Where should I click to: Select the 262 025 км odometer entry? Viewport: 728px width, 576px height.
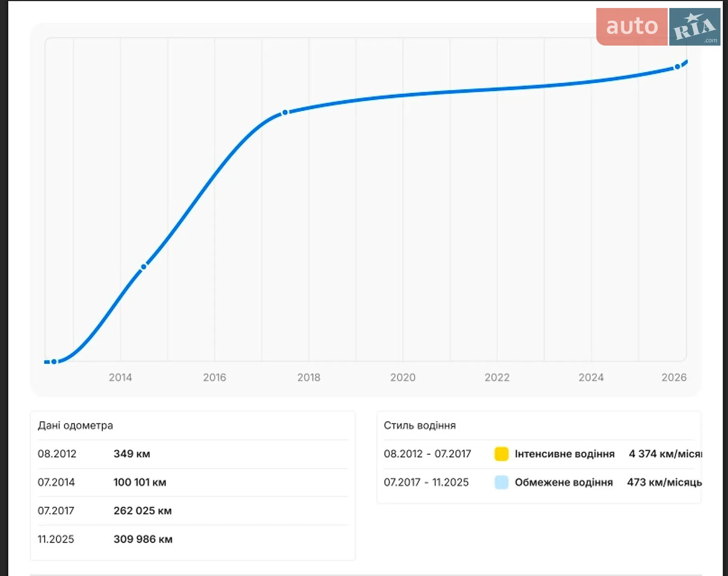tap(143, 511)
